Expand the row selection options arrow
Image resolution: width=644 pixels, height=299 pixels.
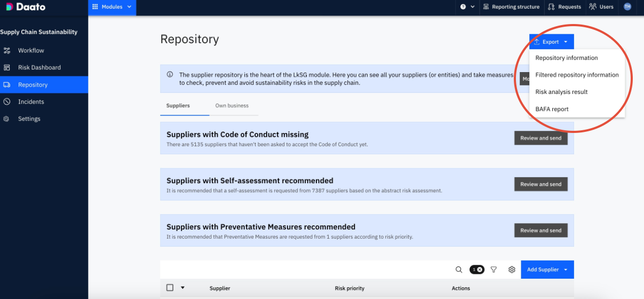pos(182,288)
